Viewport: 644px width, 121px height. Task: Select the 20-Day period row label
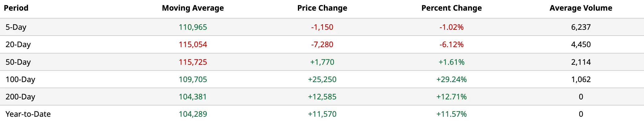18,44
